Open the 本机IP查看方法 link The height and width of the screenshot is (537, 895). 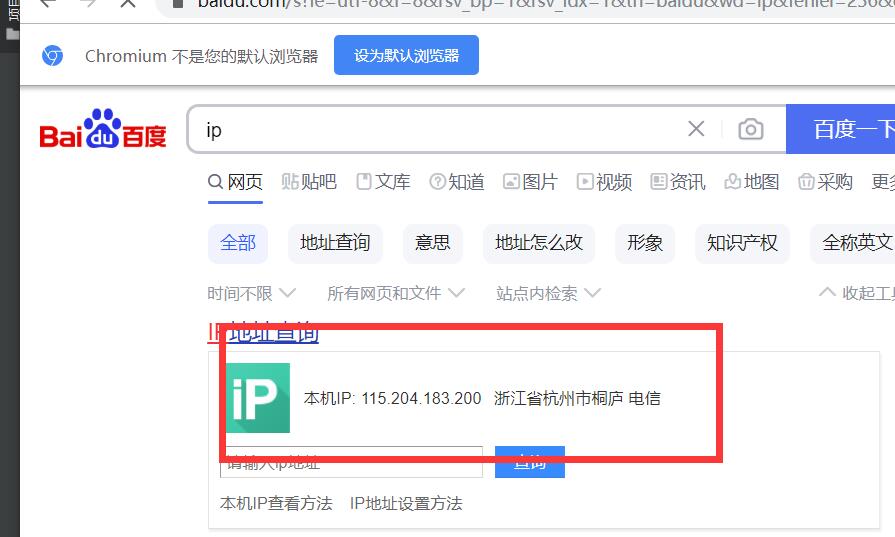(x=276, y=503)
